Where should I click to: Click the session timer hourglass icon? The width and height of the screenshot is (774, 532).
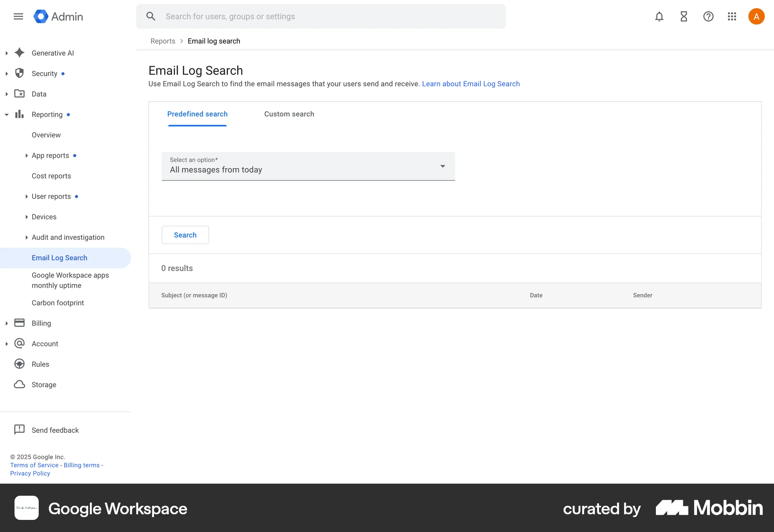(x=683, y=16)
